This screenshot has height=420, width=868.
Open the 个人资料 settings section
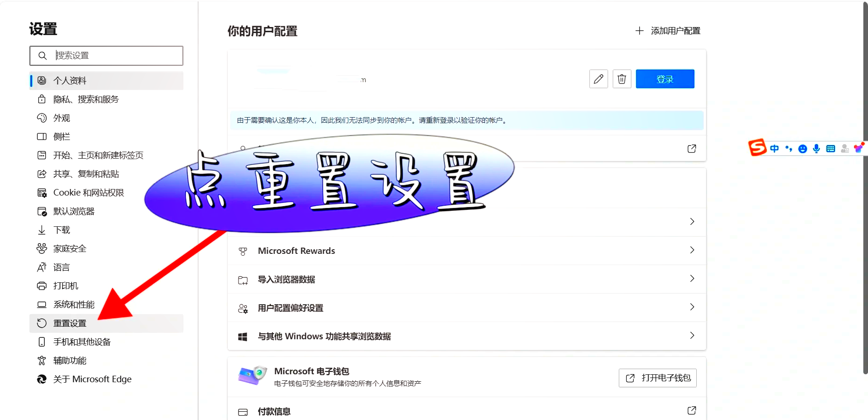pos(106,80)
